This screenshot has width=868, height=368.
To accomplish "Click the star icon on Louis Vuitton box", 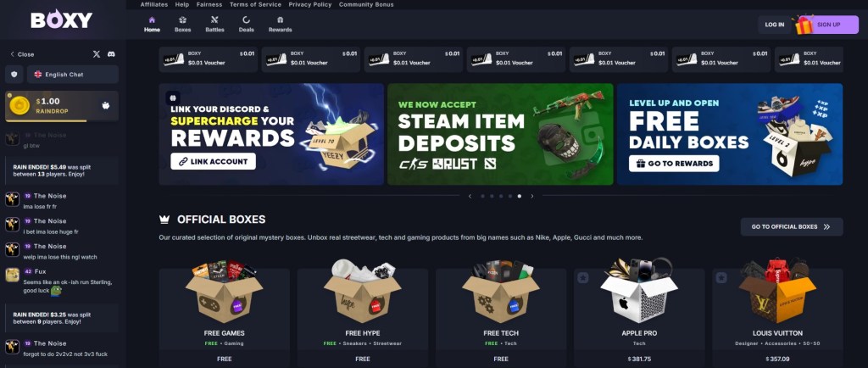I will pyautogui.click(x=721, y=278).
